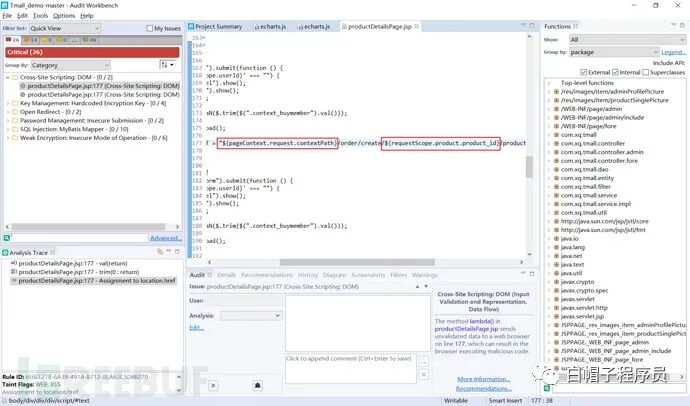Minimize the code editor panel

click(523, 26)
